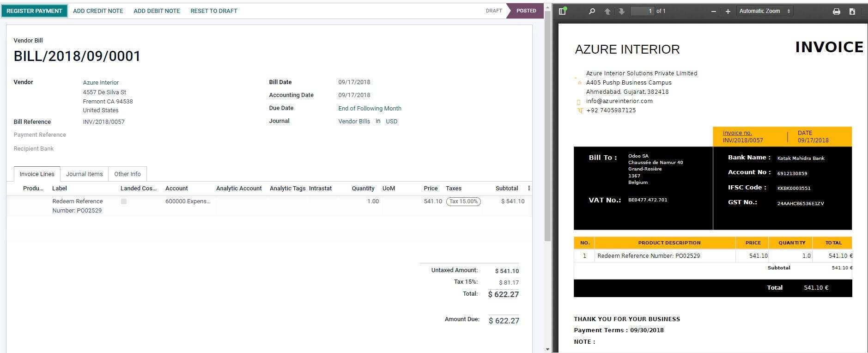Viewport: 868px width, 353px height.
Task: Click info@azureinterior.com in the PDF
Action: coord(619,101)
